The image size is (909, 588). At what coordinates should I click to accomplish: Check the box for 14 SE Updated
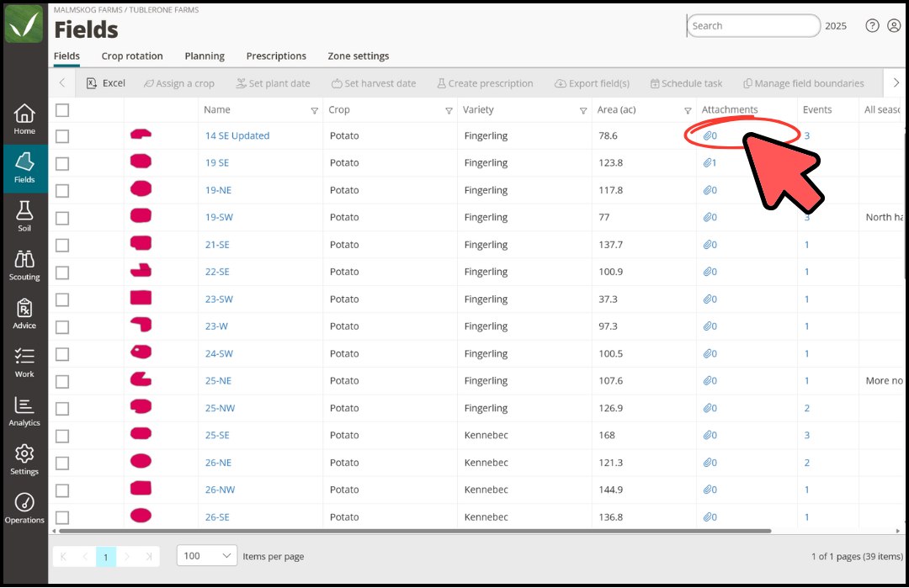pyautogui.click(x=62, y=136)
